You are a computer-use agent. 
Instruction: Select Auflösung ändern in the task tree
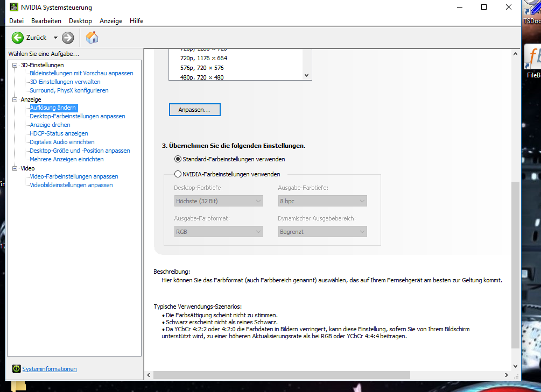tap(53, 108)
